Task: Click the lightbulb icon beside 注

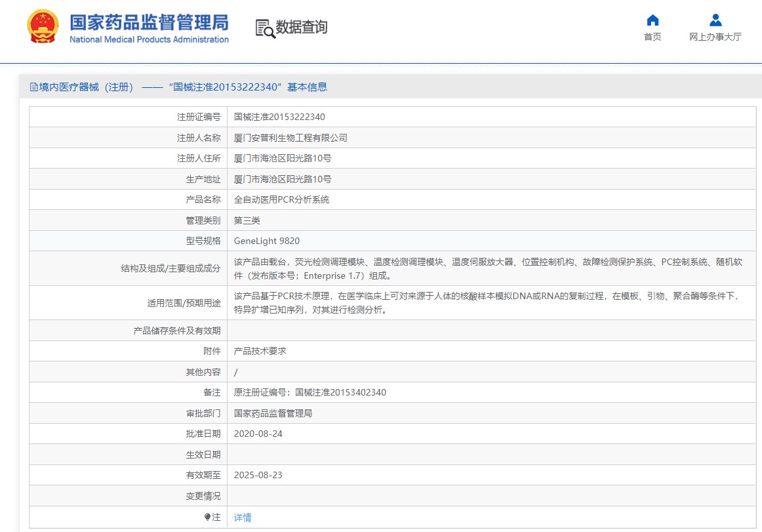Action: [x=207, y=517]
